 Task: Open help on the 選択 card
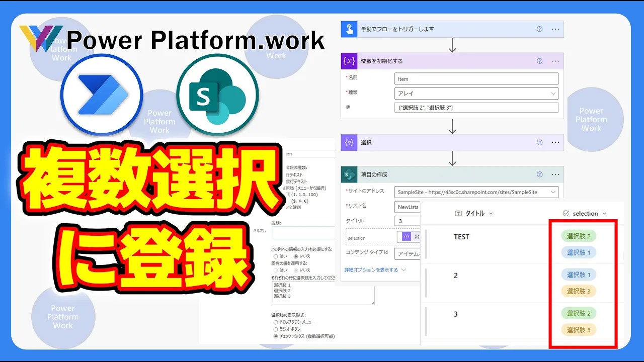point(540,142)
